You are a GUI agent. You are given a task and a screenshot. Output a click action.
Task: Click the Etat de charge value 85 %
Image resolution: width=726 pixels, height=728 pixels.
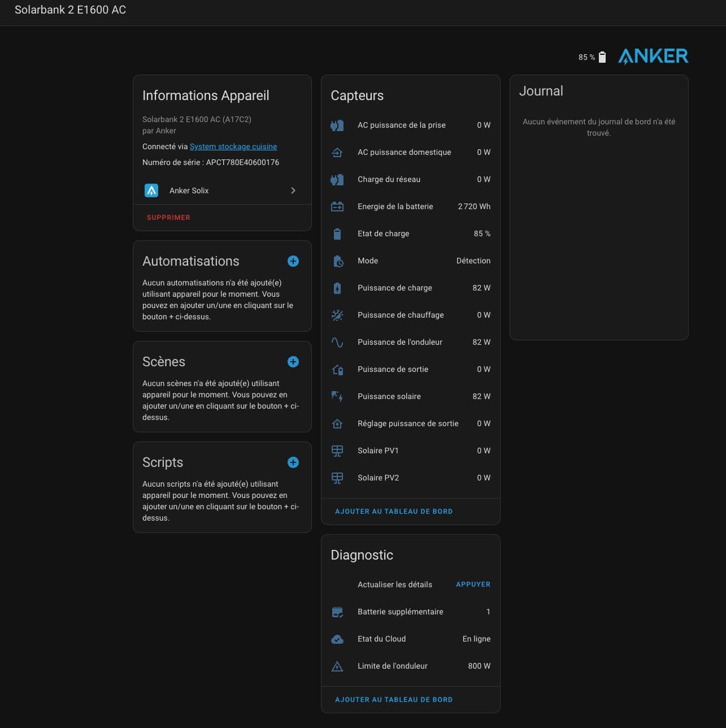tap(482, 233)
